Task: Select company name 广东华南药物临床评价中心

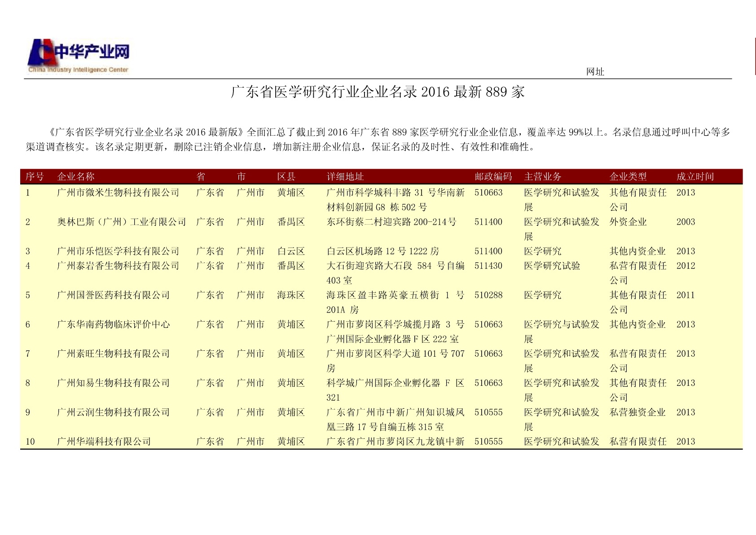Action: point(114,324)
